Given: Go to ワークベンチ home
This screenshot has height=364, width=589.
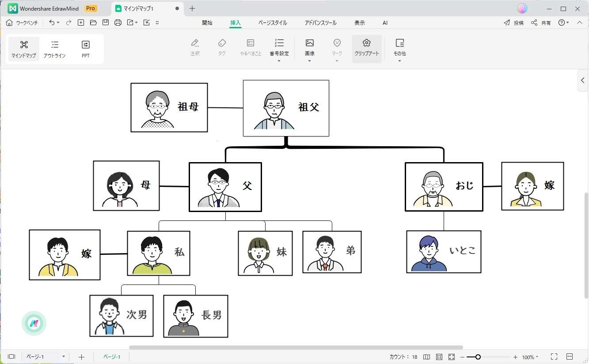Looking at the screenshot, I should tap(22, 22).
